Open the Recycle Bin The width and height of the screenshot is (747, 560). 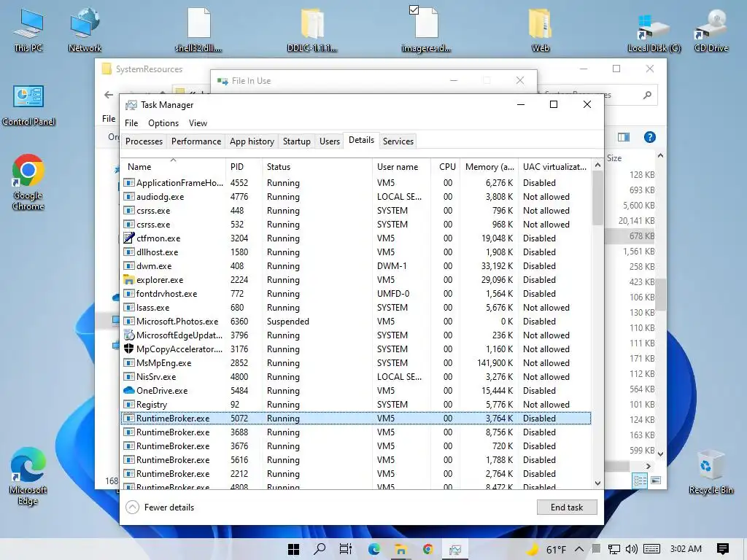711,472
